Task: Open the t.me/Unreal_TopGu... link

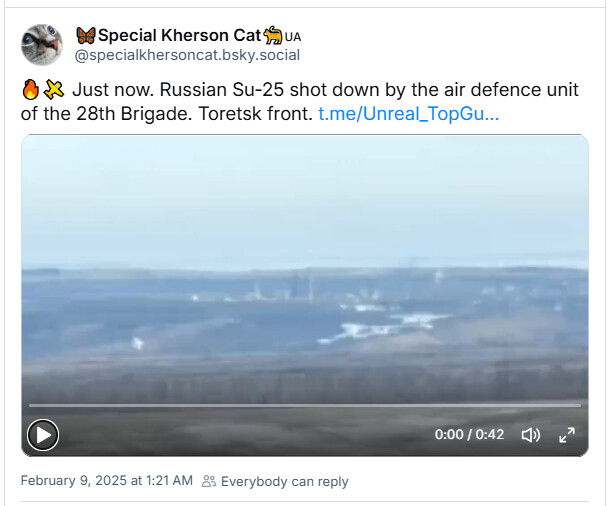Action: (408, 114)
